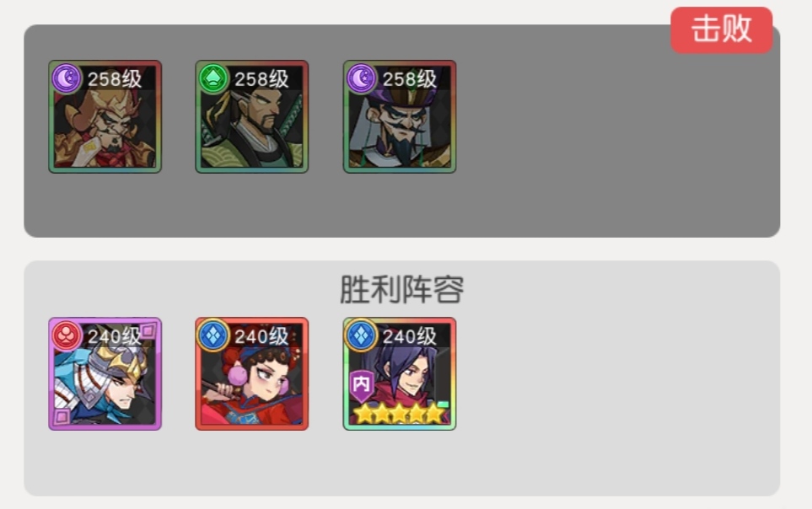Click the purple 内 shield badge

(x=362, y=385)
